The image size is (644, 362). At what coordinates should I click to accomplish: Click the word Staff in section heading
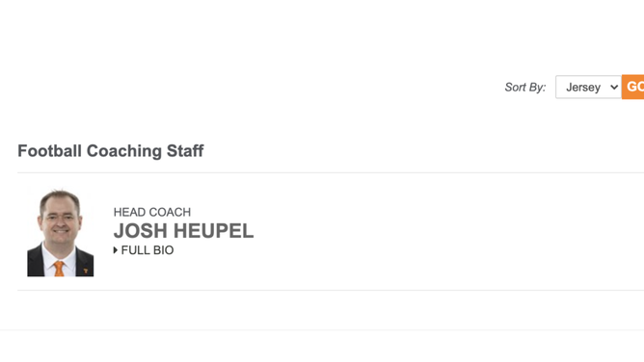185,151
